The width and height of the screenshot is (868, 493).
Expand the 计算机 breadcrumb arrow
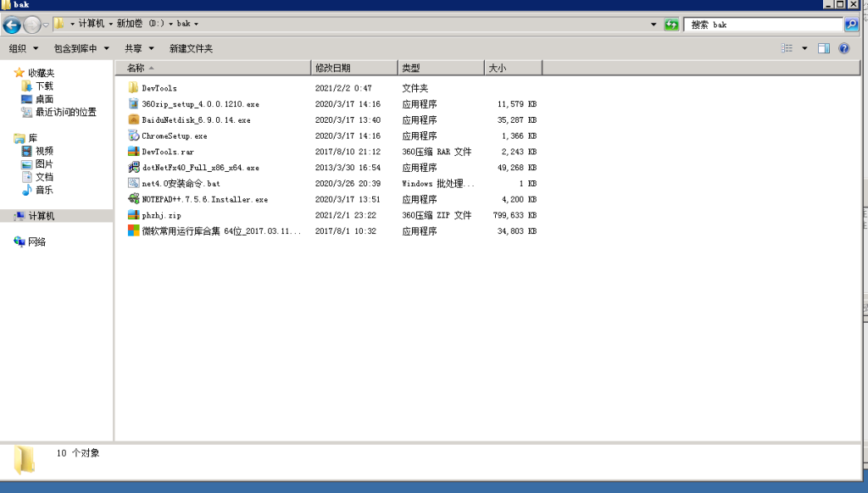(111, 24)
